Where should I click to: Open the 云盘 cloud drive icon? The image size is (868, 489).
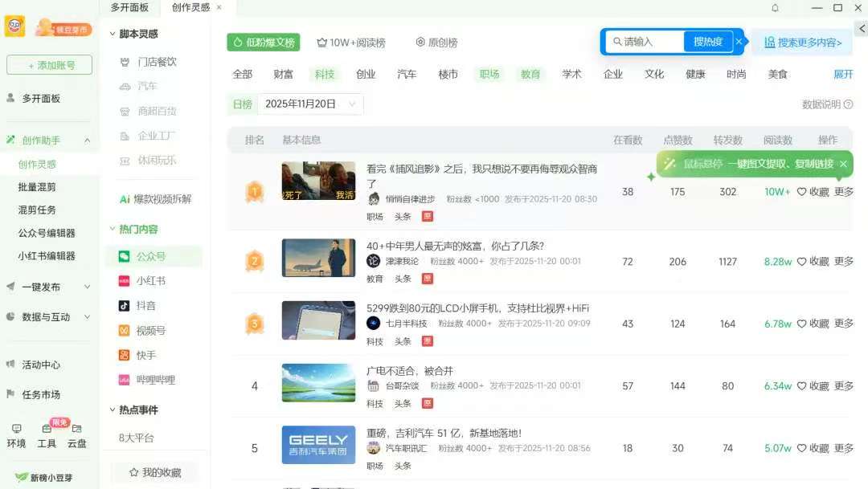pyautogui.click(x=76, y=429)
